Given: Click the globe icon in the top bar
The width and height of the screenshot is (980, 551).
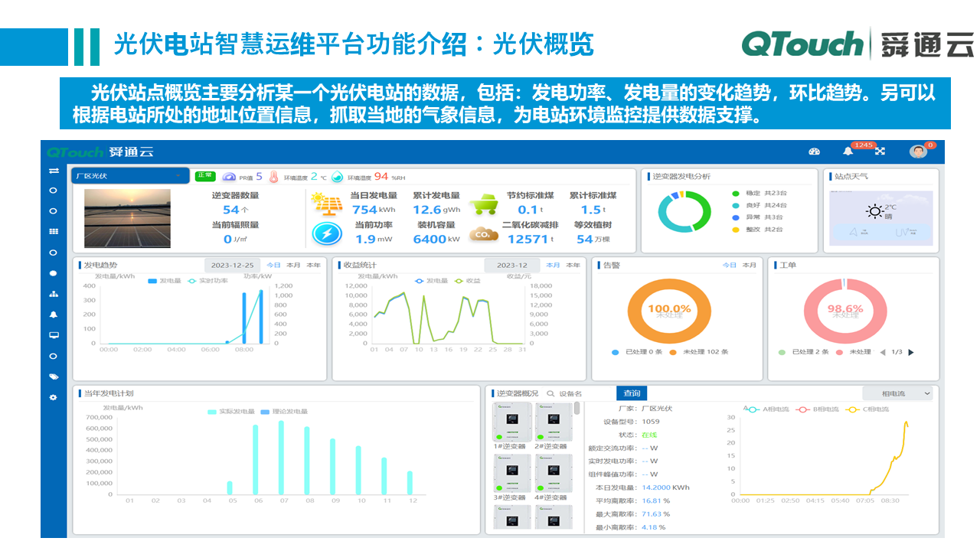Looking at the screenshot, I should pos(814,152).
